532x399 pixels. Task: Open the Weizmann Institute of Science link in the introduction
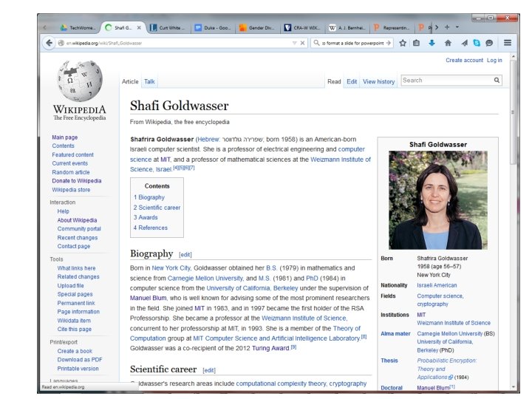coord(341,160)
